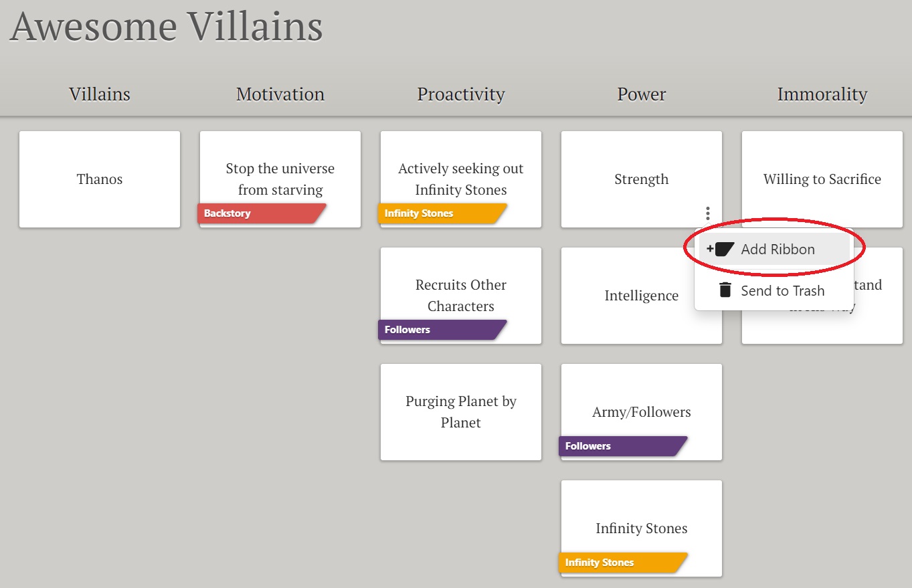
Task: Click the Motivation column header
Action: (280, 94)
